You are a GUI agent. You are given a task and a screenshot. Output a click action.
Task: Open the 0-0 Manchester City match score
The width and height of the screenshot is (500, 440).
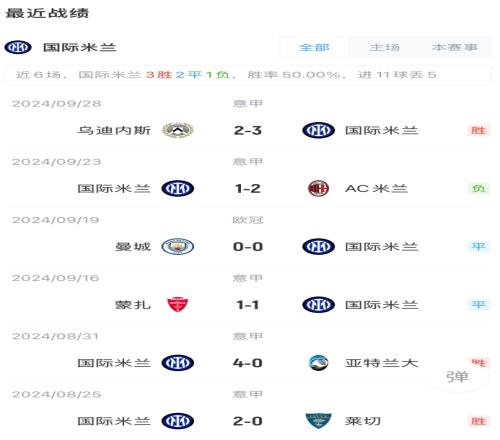click(248, 247)
